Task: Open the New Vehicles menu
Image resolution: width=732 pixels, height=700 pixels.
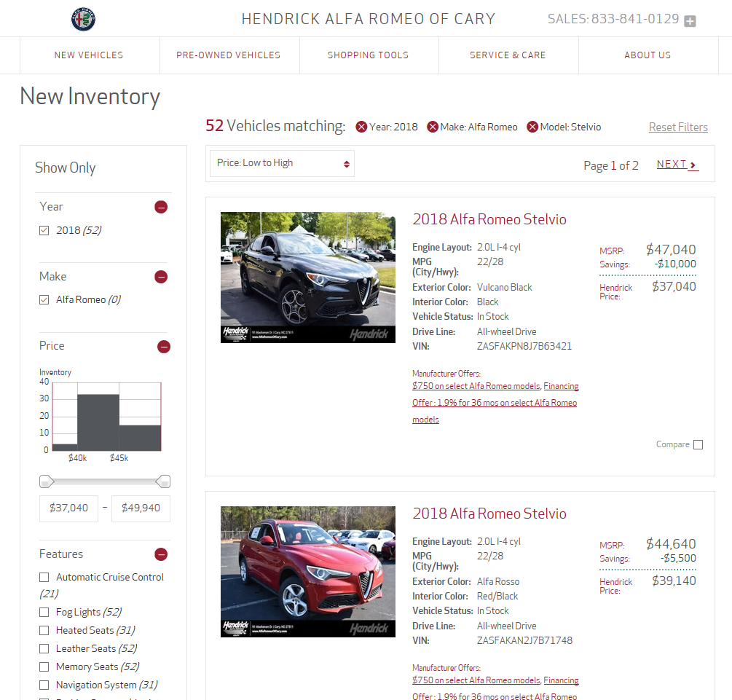Action: pos(89,55)
